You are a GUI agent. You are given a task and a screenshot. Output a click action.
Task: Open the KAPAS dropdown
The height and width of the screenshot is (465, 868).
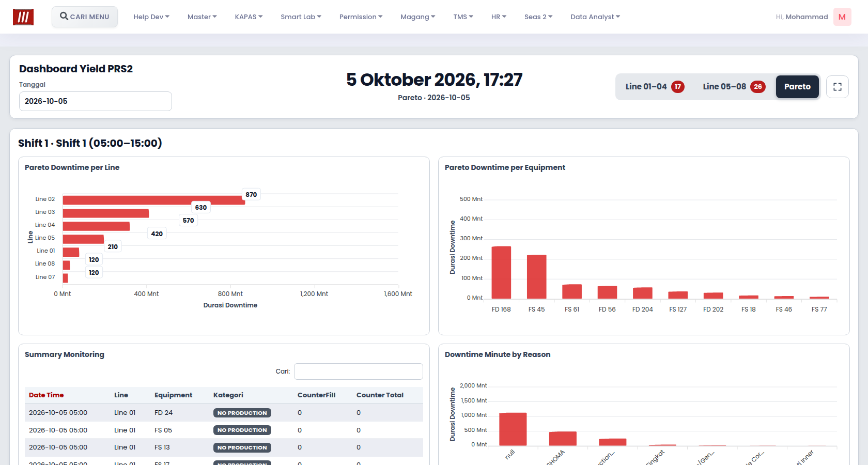(249, 17)
